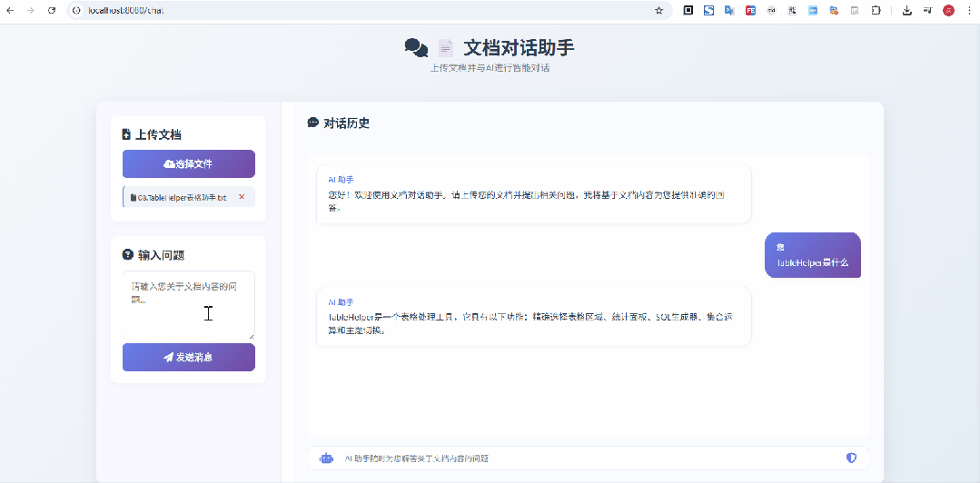Click the address bar URL localhost:8080/chat
The height and width of the screenshot is (483, 980).
[x=126, y=11]
